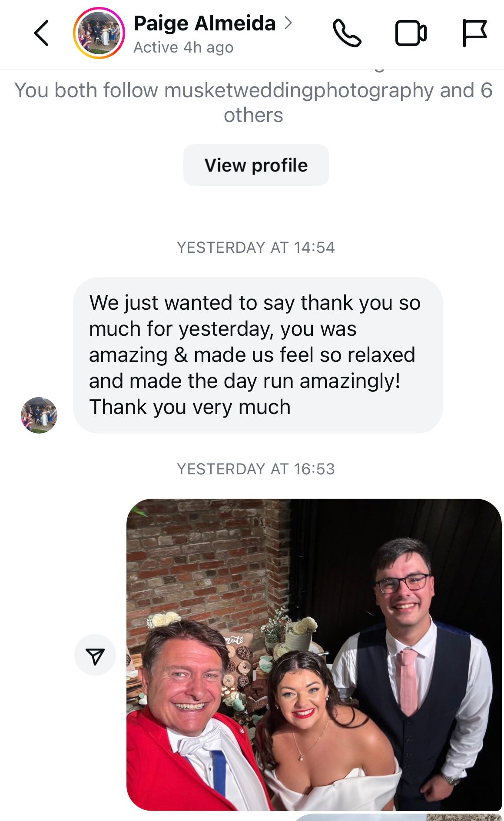Screen dimensions: 504x821
Task: Tap the musketweddingphotography mutual follow text
Action: coord(299,90)
